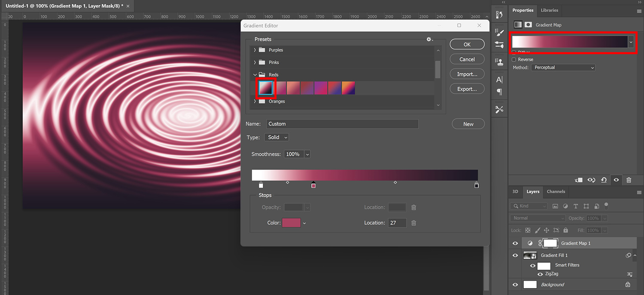Click the stop Color swatch
Image resolution: width=644 pixels, height=295 pixels.
[291, 223]
